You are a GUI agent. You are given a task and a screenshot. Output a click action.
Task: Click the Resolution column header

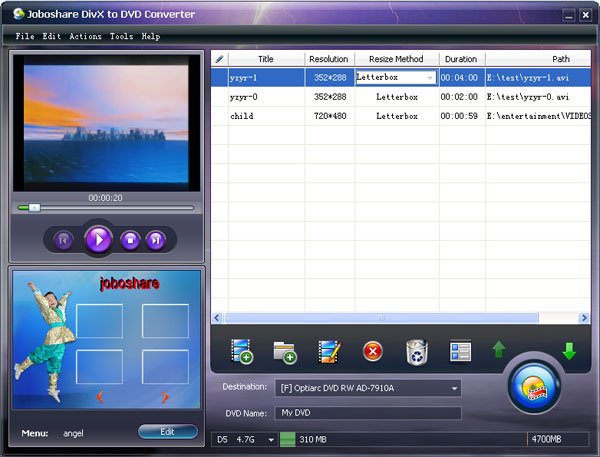[x=329, y=59]
